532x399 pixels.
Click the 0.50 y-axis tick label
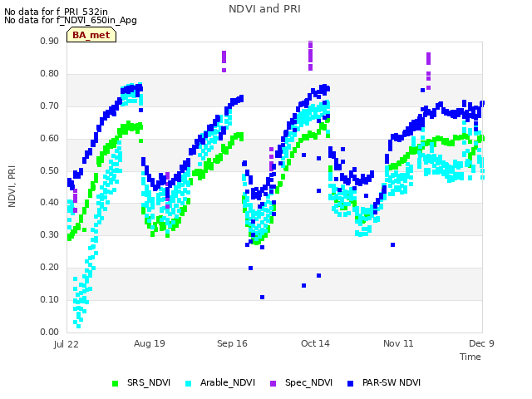click(50, 170)
